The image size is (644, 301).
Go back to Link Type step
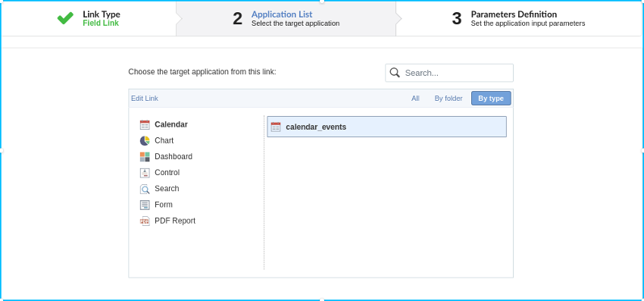89,18
